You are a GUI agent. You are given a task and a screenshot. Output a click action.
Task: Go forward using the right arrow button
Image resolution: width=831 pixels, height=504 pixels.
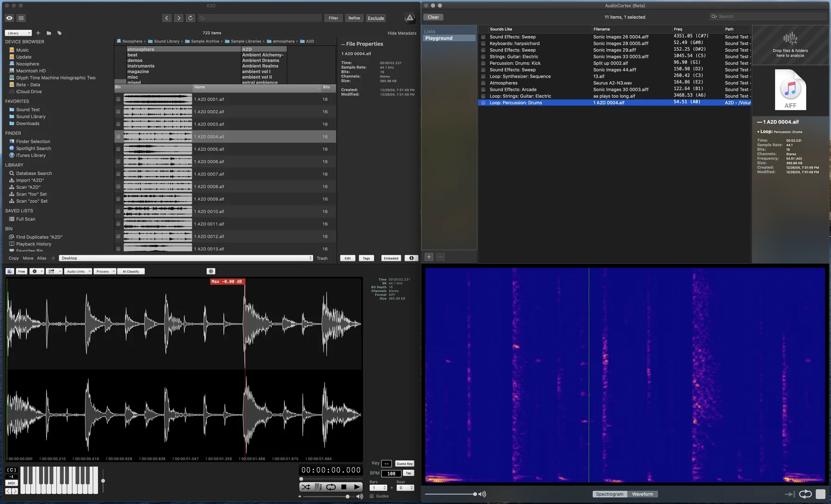179,18
